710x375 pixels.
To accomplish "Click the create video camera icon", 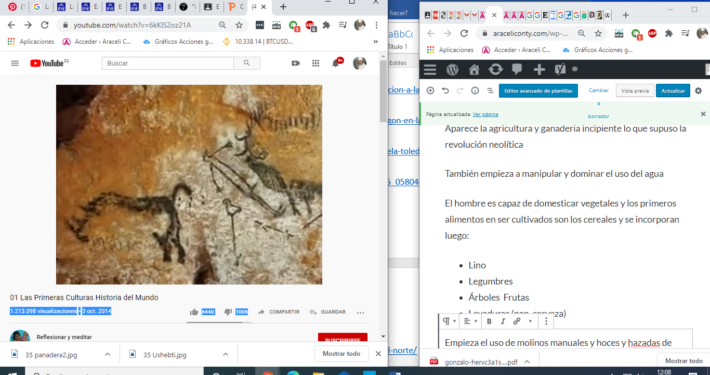I will coord(296,63).
